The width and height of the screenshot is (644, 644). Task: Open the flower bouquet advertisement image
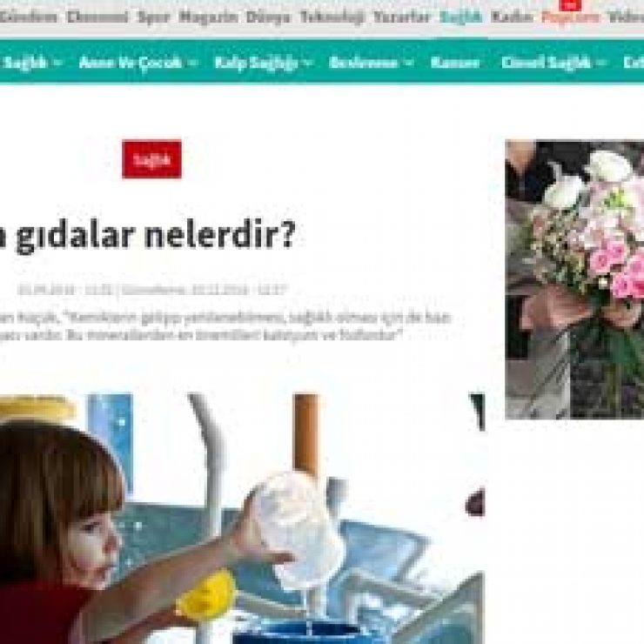574,279
